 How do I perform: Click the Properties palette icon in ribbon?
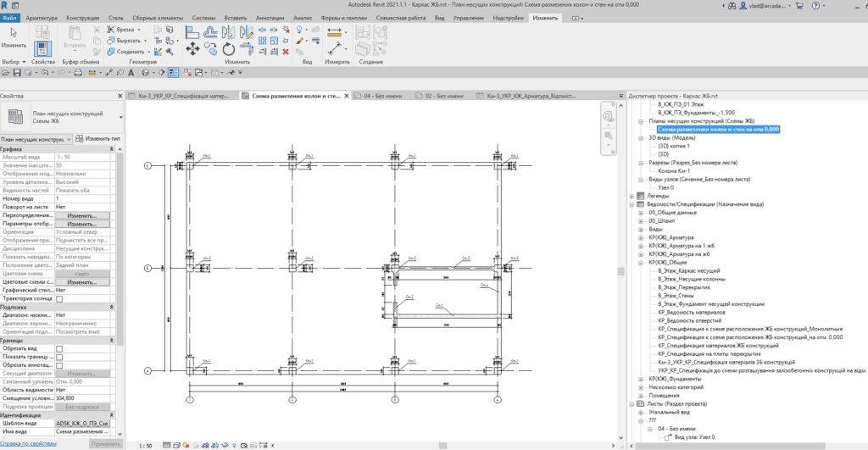[x=43, y=51]
